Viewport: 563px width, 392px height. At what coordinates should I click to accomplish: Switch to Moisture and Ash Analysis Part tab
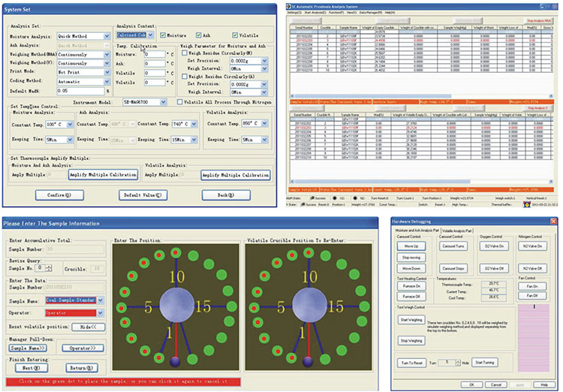417,231
